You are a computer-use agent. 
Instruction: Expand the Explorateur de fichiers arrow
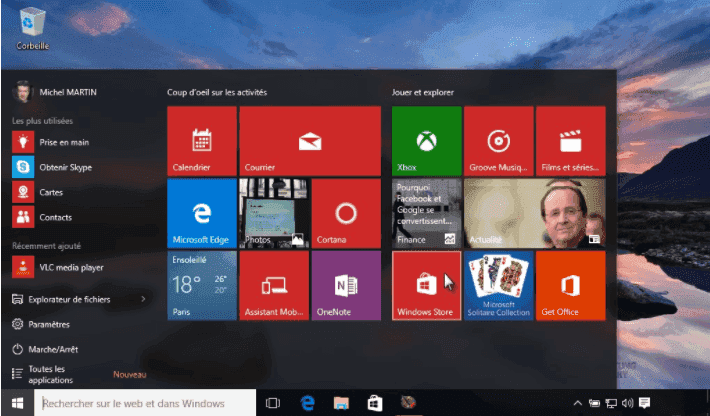pos(143,299)
